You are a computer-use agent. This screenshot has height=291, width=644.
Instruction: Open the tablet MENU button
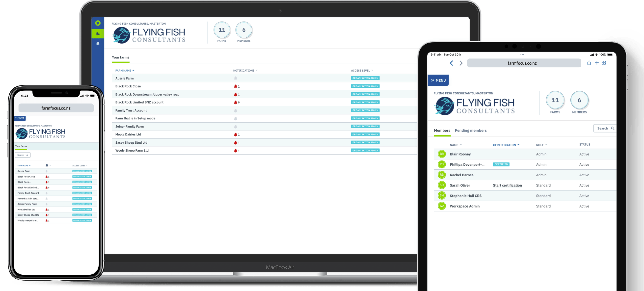point(438,80)
